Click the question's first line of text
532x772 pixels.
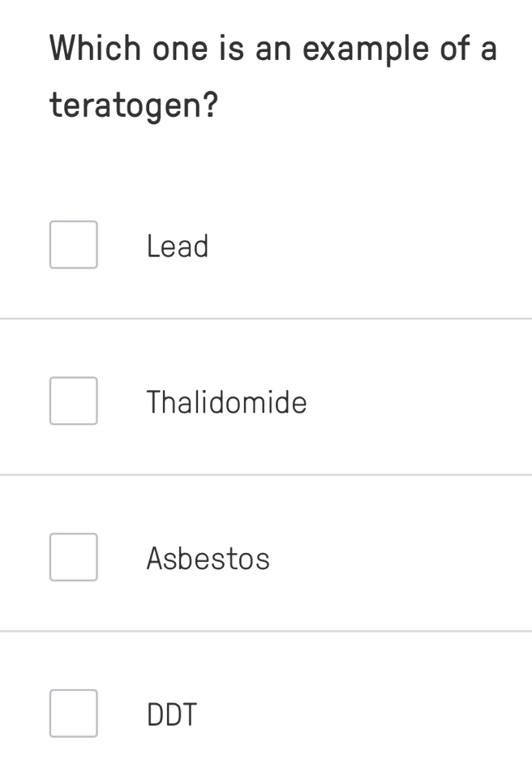(272, 49)
